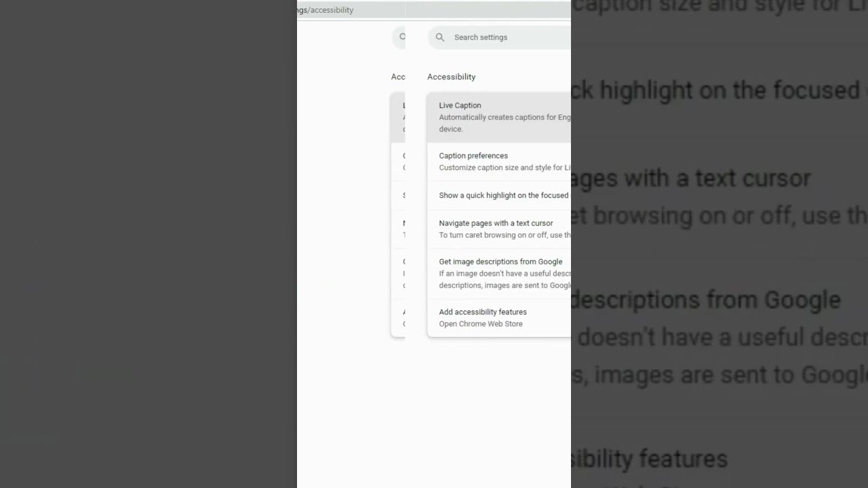
Task: Select 'Get image descriptions from Google' row
Action: coord(499,273)
